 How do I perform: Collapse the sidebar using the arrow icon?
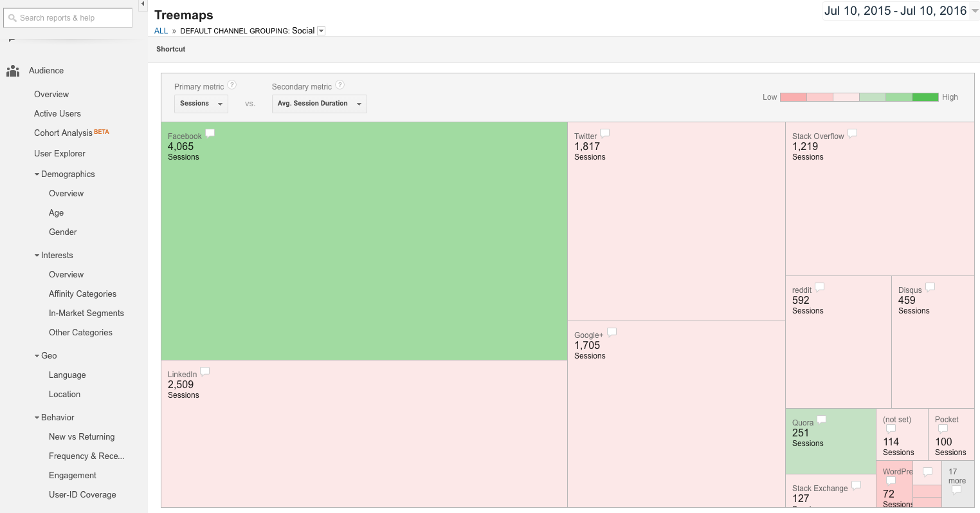coord(142,5)
